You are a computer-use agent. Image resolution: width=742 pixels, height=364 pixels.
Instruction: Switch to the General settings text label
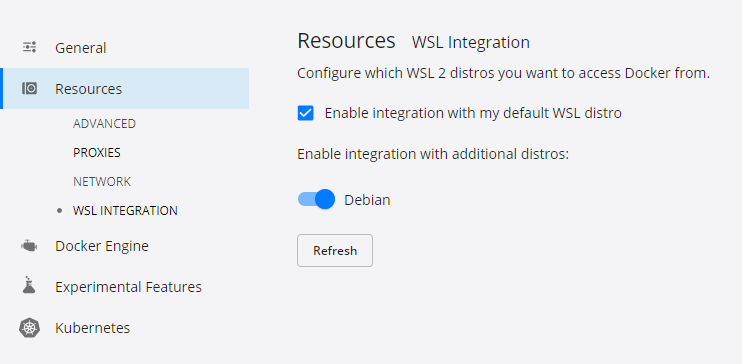(80, 48)
